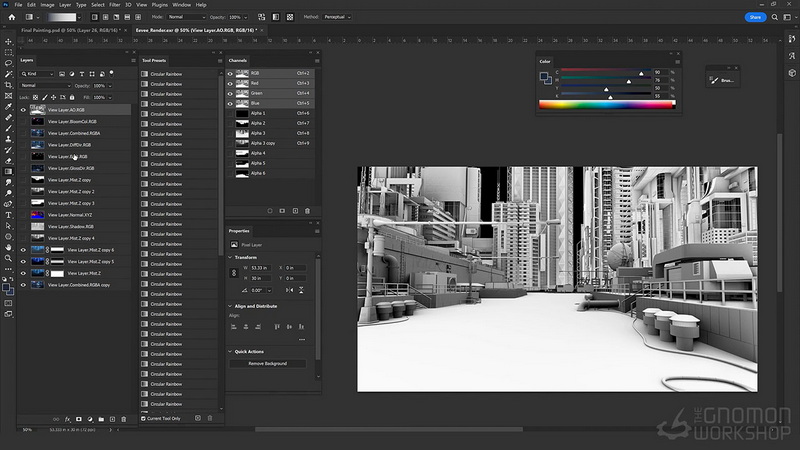Click the color spectrum ramp
The height and width of the screenshot is (450, 800).
click(607, 105)
